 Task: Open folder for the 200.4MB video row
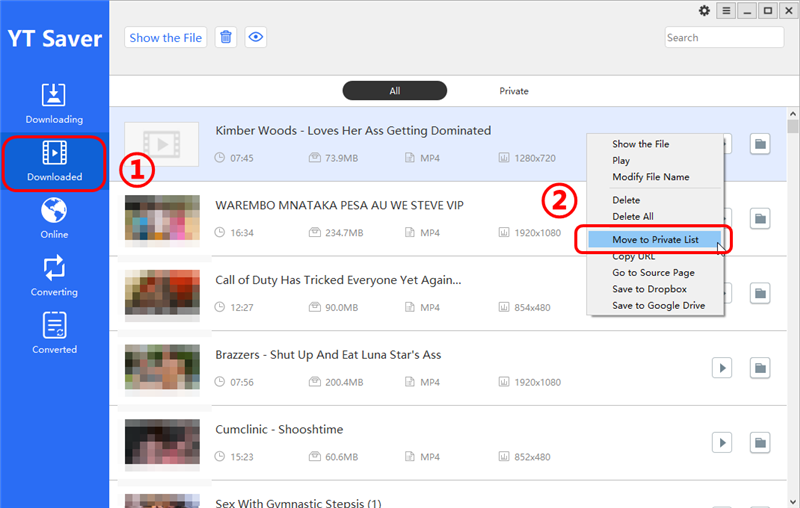click(x=760, y=368)
